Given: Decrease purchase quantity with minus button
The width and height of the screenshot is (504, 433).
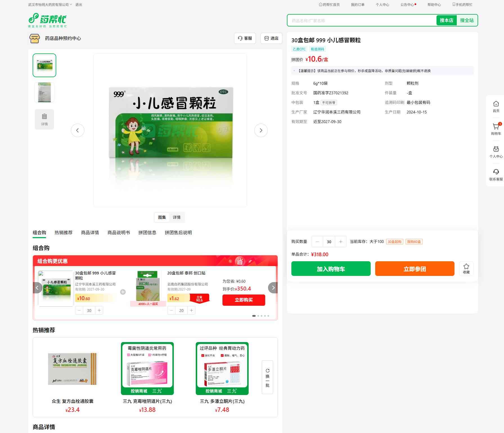Looking at the screenshot, I should click(x=318, y=242).
